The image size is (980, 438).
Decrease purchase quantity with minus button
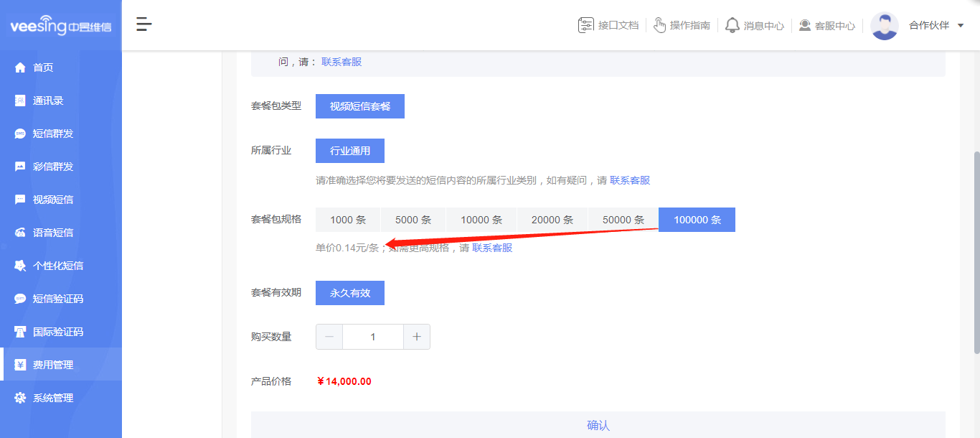329,337
